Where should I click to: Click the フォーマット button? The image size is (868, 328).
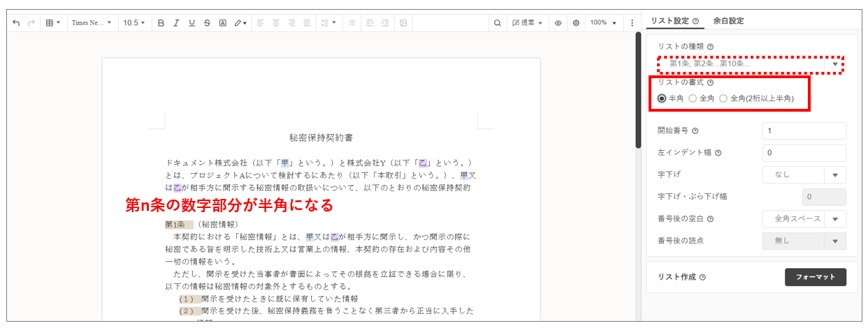click(815, 277)
